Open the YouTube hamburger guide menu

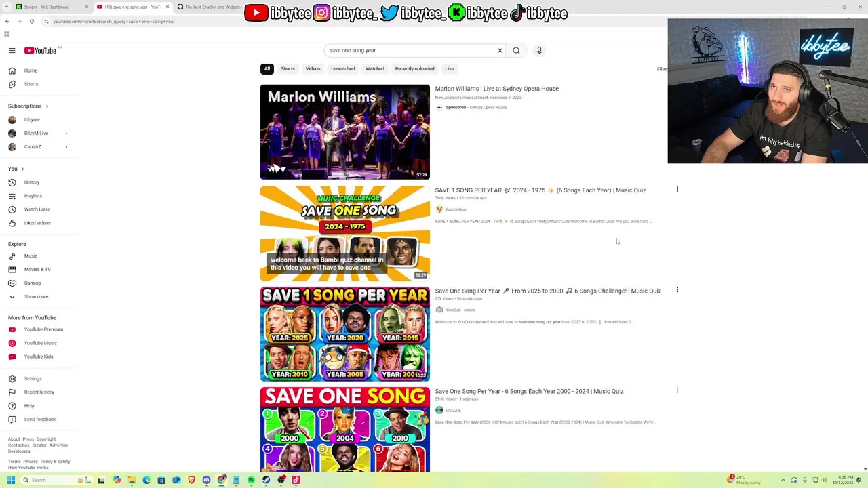pos(12,50)
